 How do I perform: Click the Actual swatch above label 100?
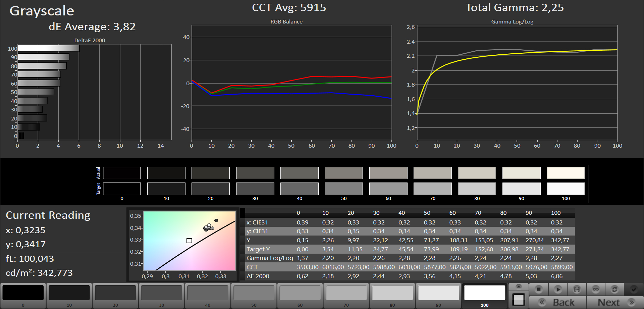coord(566,173)
